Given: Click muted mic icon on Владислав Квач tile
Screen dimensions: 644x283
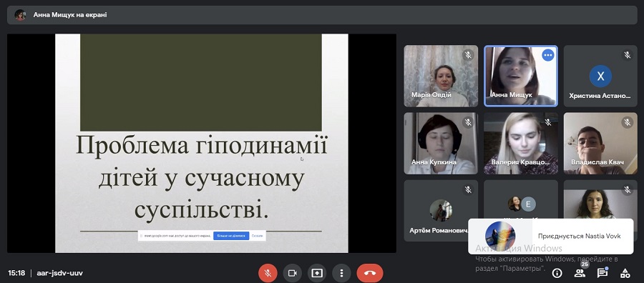Looking at the screenshot, I should (x=627, y=122).
